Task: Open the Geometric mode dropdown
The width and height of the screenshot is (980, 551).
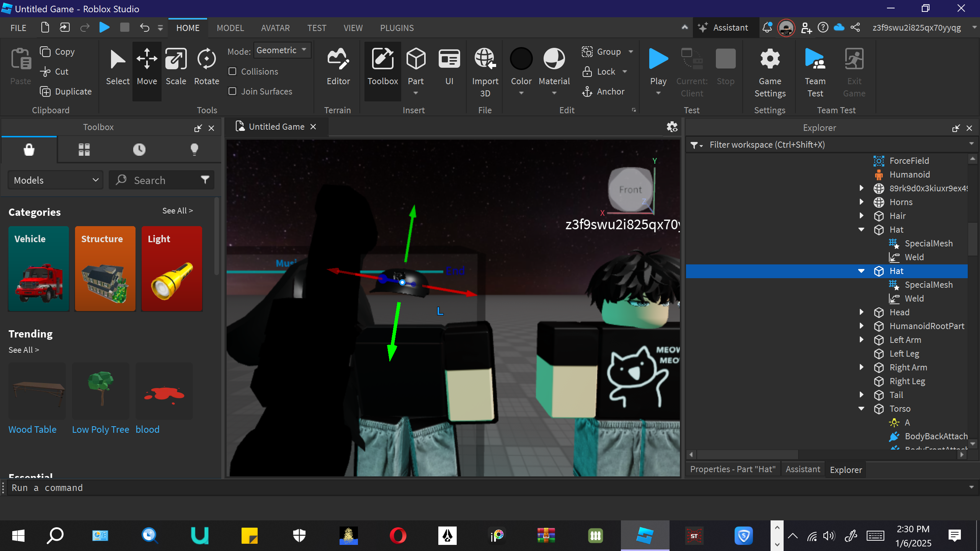Action: pos(282,51)
